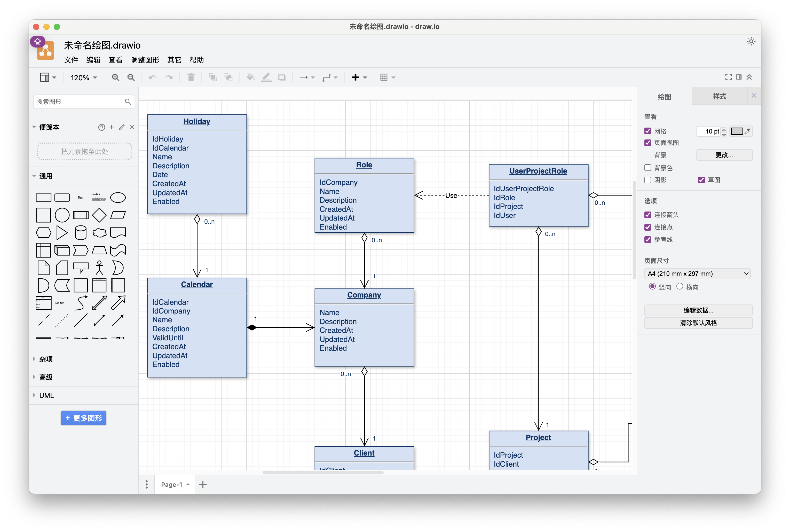790x532 pixels.
Task: Click the zoom in magnifier icon
Action: 115,78
